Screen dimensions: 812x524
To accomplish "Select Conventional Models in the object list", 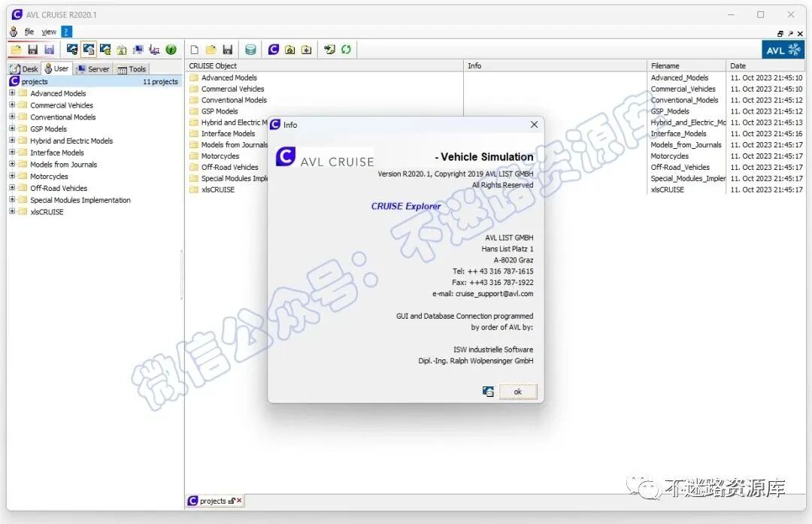I will pyautogui.click(x=234, y=100).
